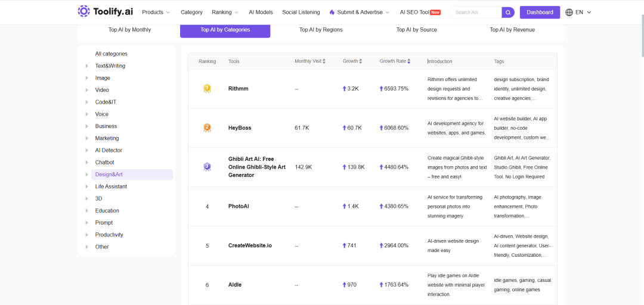Viewport: 644px width, 305px height.
Task: Click the up arrow next to 3.2K growth
Action: pos(345,89)
